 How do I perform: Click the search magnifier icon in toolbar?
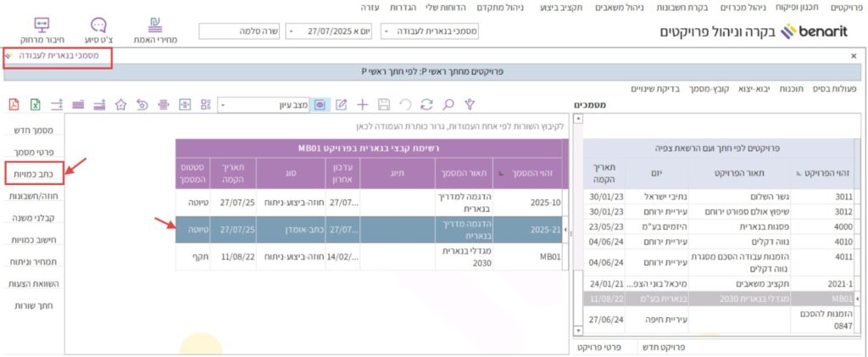click(x=448, y=104)
